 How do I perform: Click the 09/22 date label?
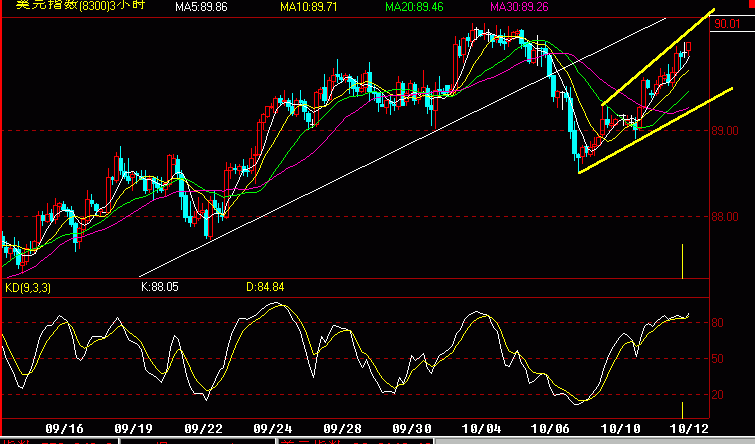point(203,429)
